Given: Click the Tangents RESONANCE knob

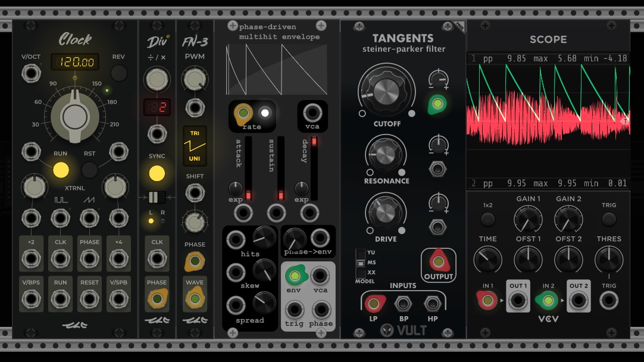Looking at the screenshot, I should [x=386, y=154].
